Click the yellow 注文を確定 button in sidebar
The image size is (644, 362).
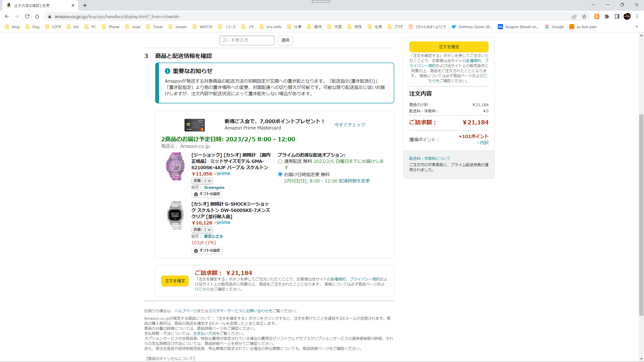click(x=449, y=47)
